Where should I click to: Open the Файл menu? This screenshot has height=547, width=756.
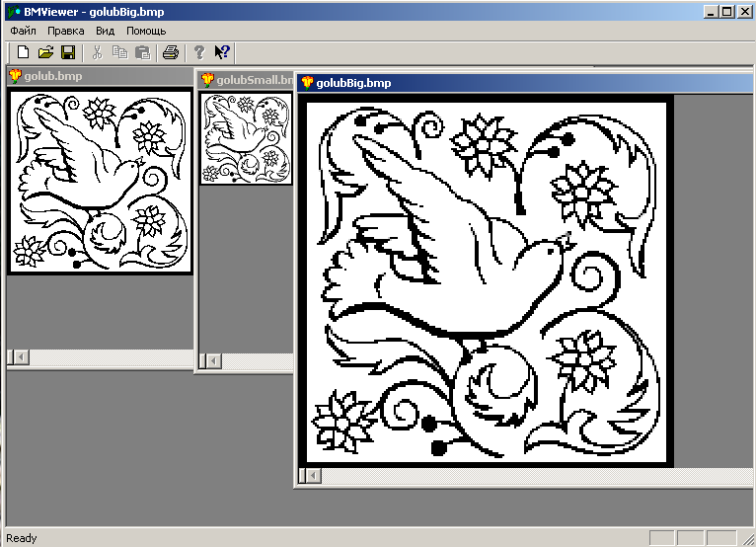click(23, 31)
